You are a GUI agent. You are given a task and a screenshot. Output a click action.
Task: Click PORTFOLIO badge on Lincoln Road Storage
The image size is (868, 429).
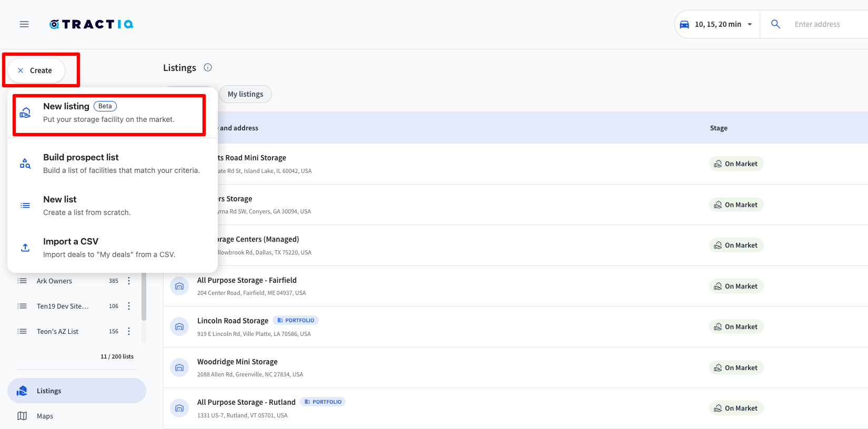point(296,320)
